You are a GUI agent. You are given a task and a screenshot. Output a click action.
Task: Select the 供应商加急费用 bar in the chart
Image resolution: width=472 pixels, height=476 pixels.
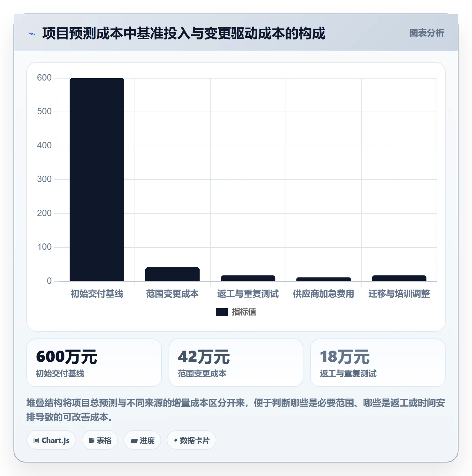323,279
